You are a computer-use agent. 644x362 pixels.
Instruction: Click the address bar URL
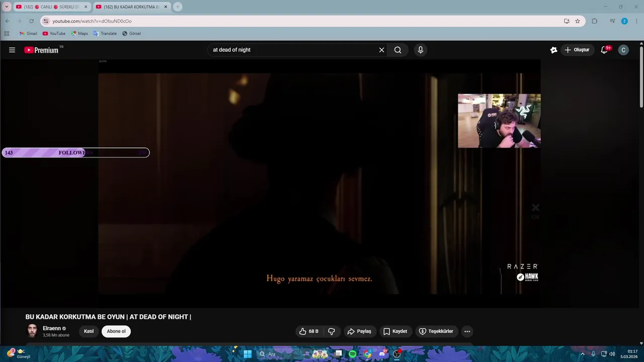(92, 21)
